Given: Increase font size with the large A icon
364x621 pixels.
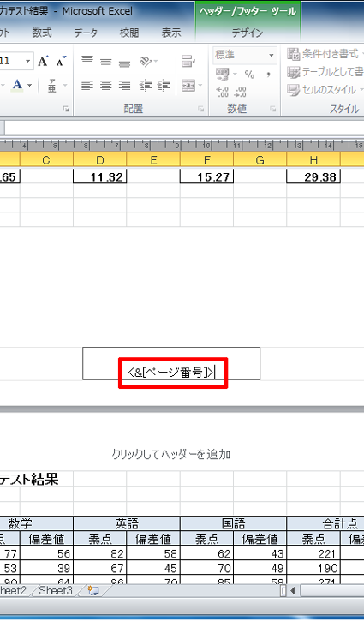Looking at the screenshot, I should pyautogui.click(x=44, y=61).
